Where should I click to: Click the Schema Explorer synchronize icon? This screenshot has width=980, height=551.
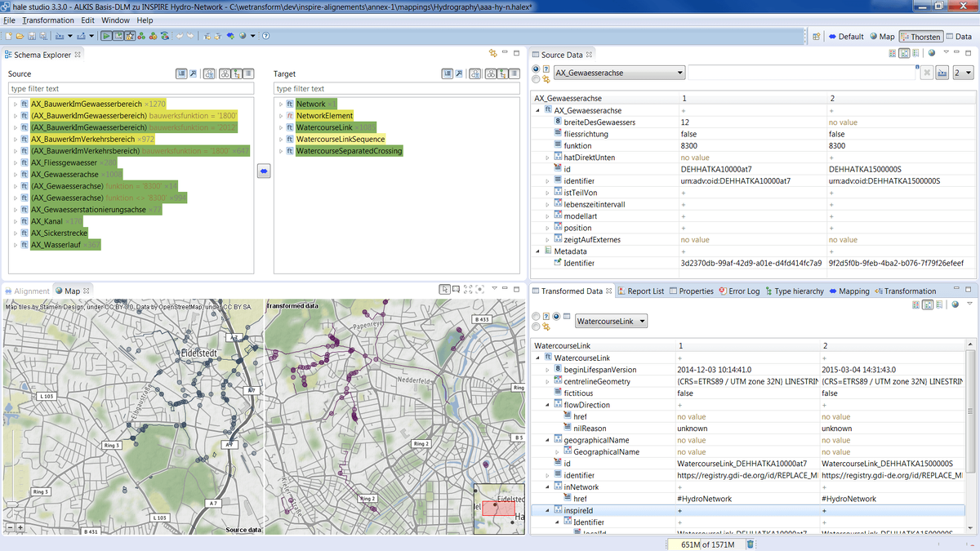[x=492, y=53]
